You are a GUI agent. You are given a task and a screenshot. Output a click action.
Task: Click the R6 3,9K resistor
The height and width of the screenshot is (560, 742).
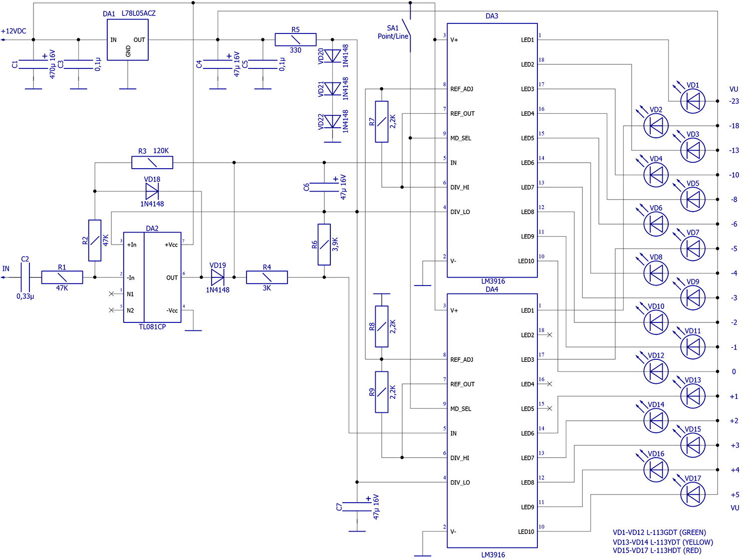tap(324, 245)
